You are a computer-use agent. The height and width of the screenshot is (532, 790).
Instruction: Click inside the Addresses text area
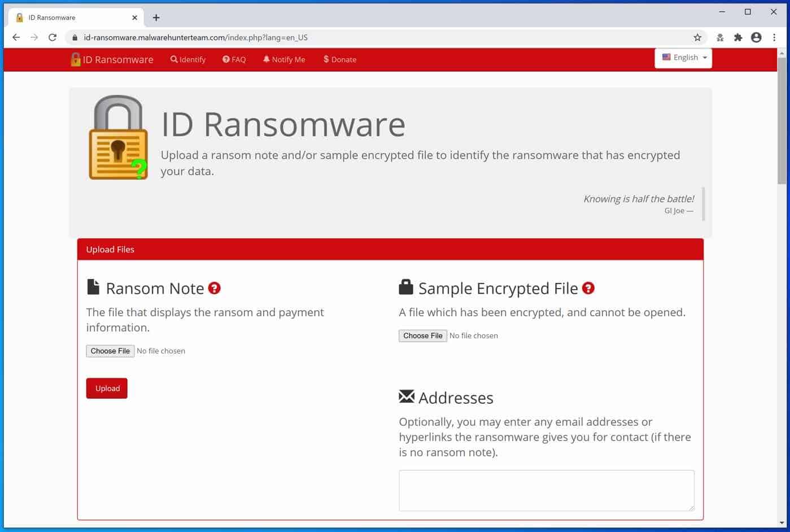click(x=546, y=490)
